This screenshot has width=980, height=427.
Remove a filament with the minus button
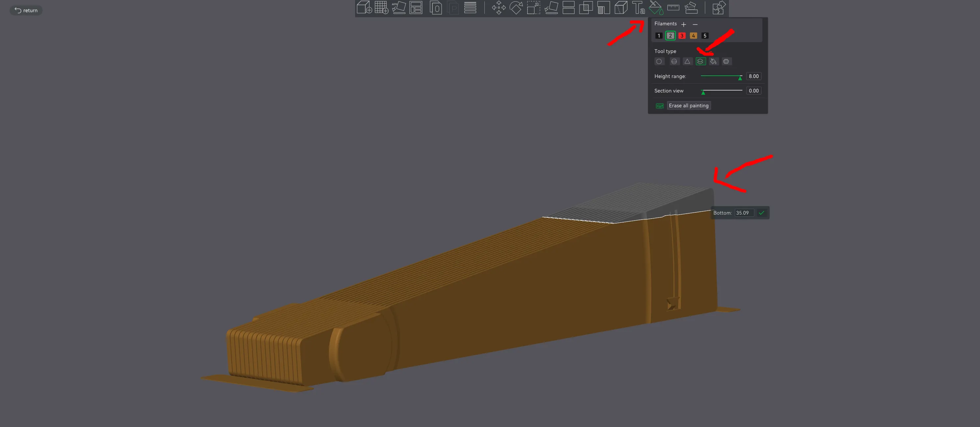pos(695,24)
